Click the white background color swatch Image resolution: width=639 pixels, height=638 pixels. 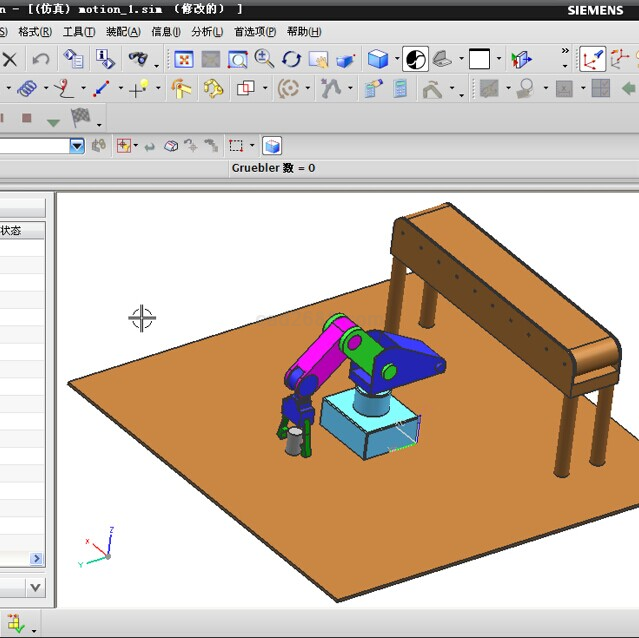pos(480,60)
